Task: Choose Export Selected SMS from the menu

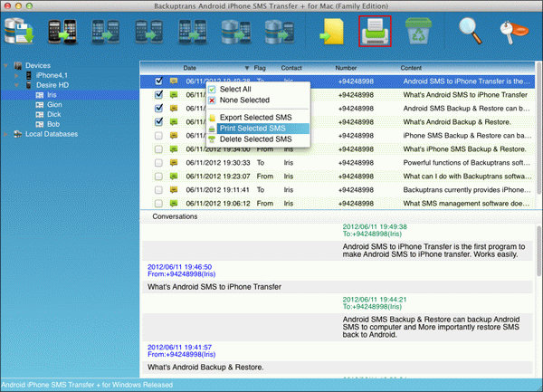Action: tap(258, 118)
